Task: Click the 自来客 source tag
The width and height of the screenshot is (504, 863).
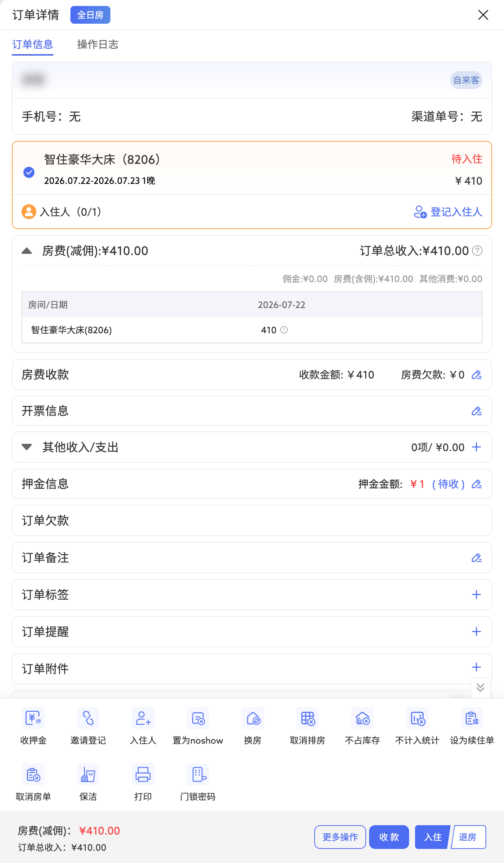Action: pos(466,80)
